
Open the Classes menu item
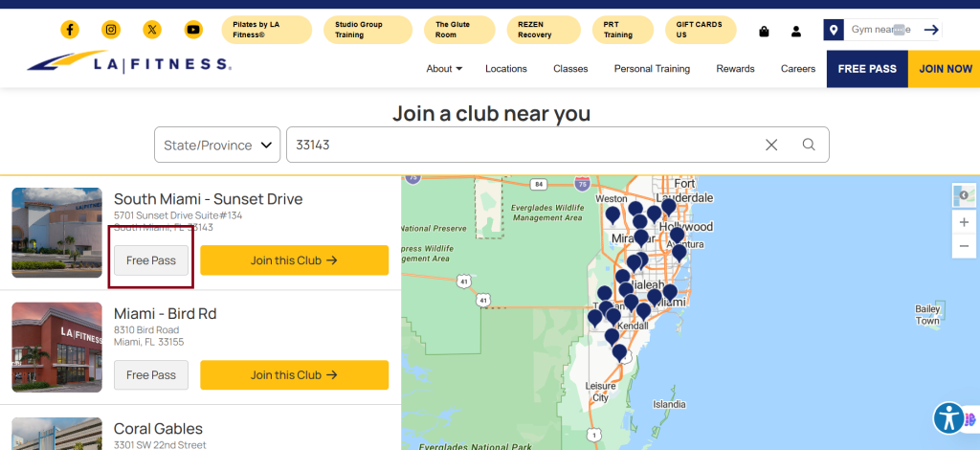click(x=570, y=69)
